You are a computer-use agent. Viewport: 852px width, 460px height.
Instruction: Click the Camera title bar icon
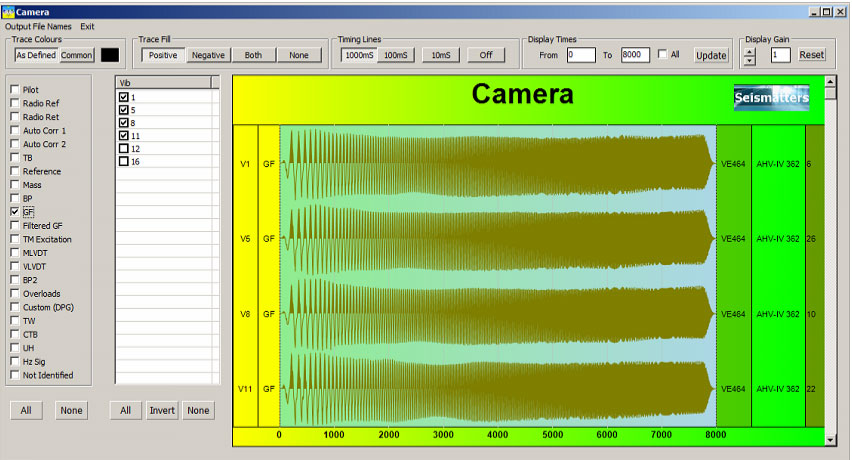8,12
